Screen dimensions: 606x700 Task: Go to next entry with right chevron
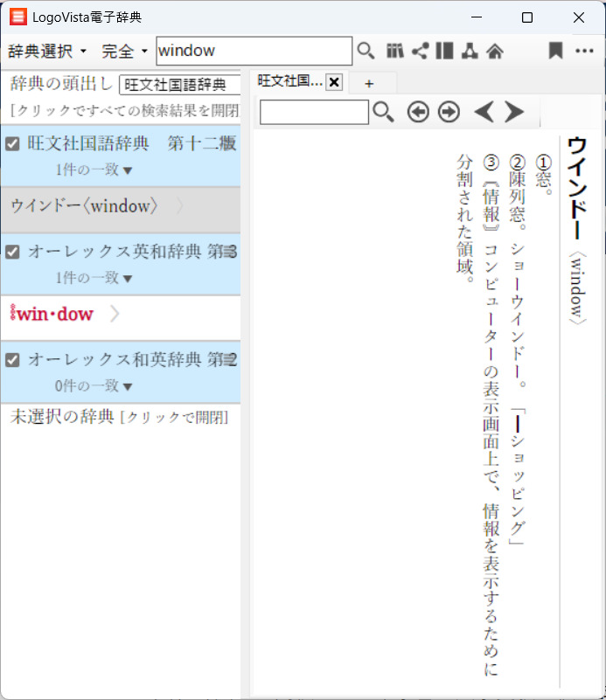514,112
